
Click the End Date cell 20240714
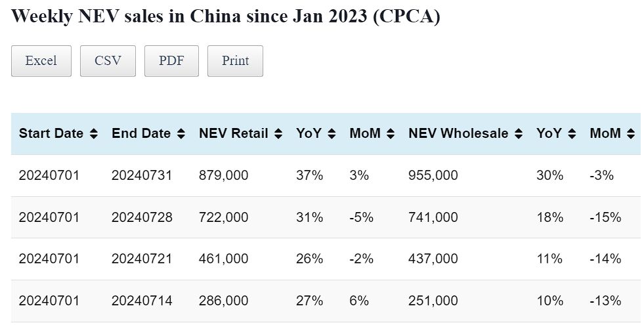142,301
